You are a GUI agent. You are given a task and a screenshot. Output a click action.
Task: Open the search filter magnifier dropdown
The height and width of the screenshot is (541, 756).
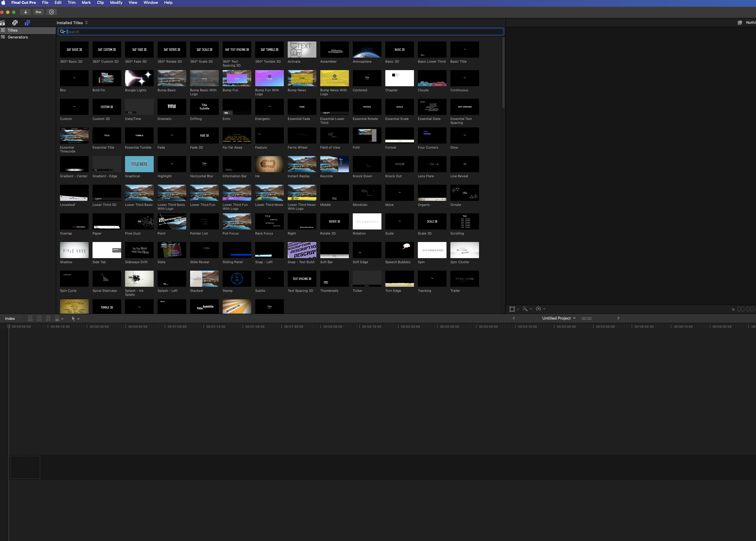(63, 32)
